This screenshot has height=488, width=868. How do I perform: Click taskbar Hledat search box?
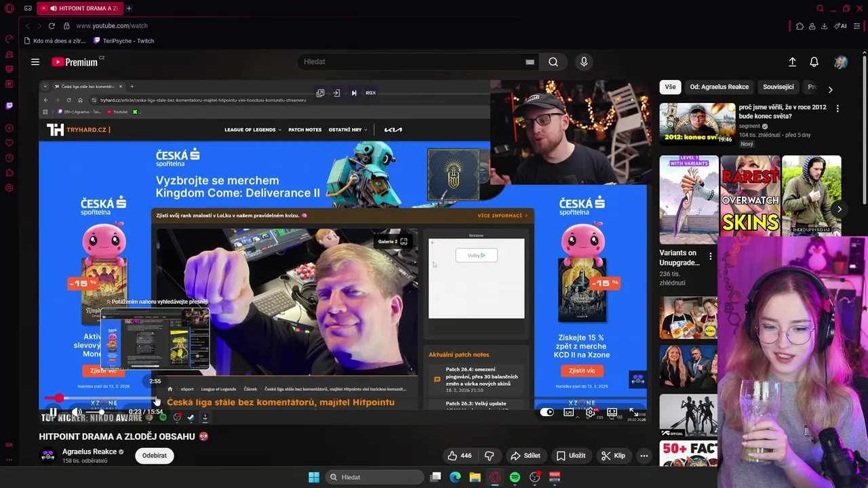374,477
